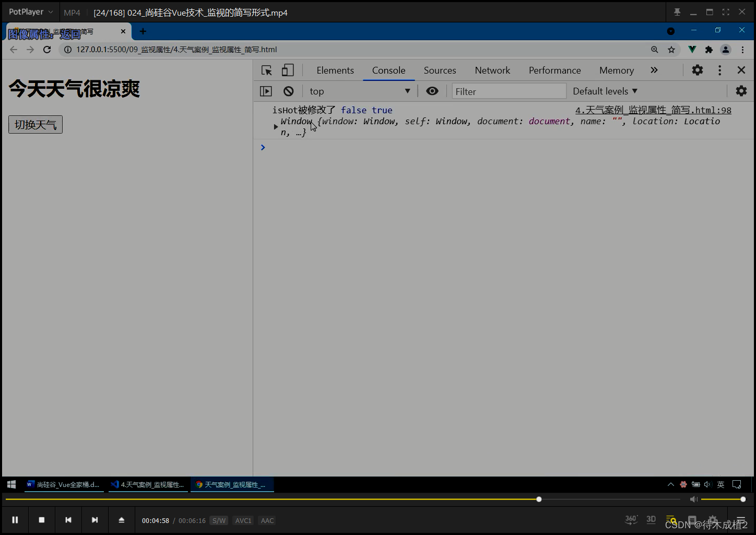Viewport: 756px width, 535px height.
Task: Open Chrome three-dot menu
Action: [x=742, y=50]
